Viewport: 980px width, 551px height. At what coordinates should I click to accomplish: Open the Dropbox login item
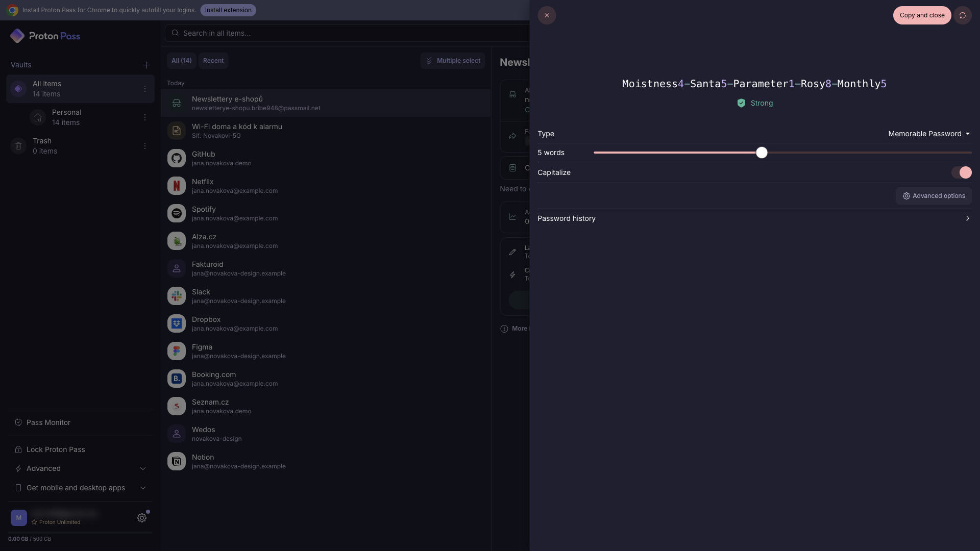click(326, 323)
